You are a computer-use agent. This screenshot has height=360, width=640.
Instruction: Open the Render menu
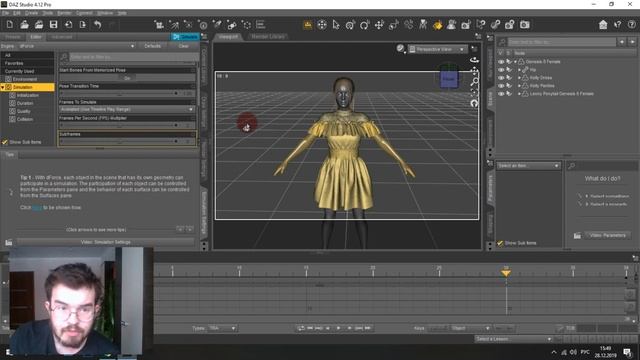click(64, 13)
